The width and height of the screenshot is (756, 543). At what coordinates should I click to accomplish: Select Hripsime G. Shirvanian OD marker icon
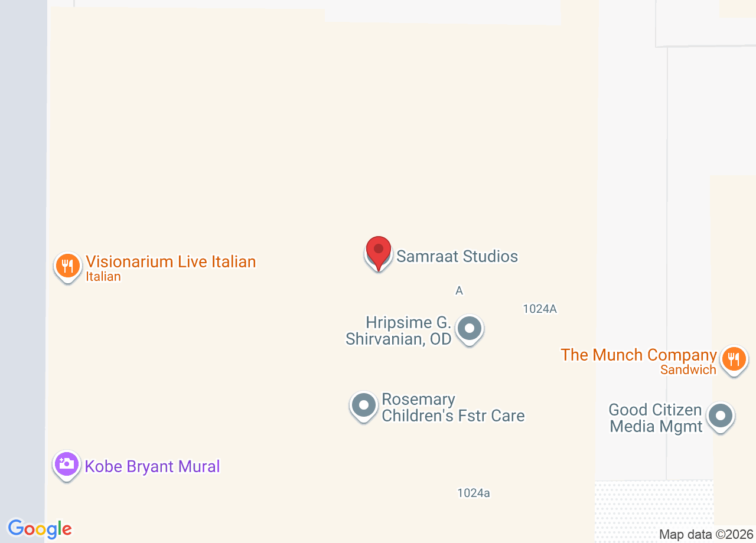470,329
